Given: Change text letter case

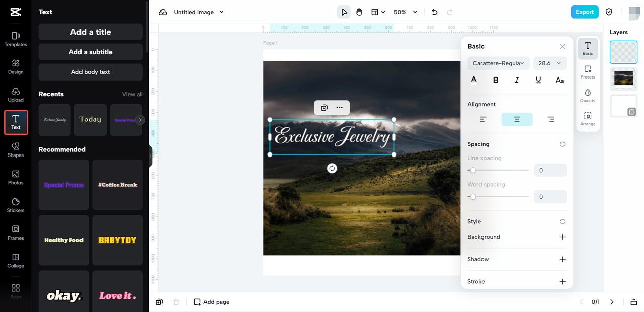Looking at the screenshot, I should point(559,80).
